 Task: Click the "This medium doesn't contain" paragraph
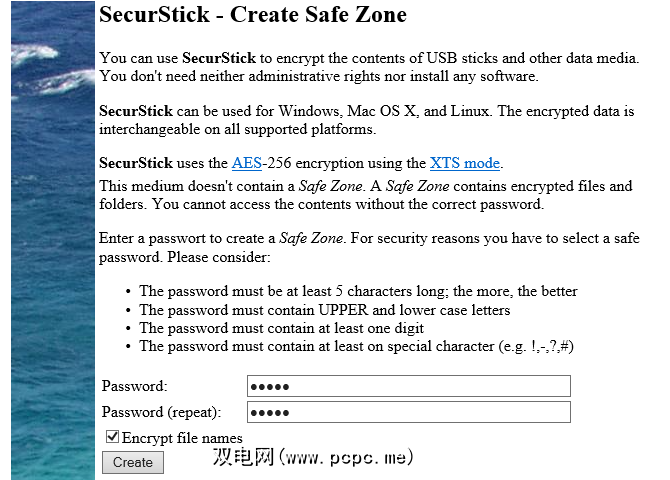coord(366,195)
